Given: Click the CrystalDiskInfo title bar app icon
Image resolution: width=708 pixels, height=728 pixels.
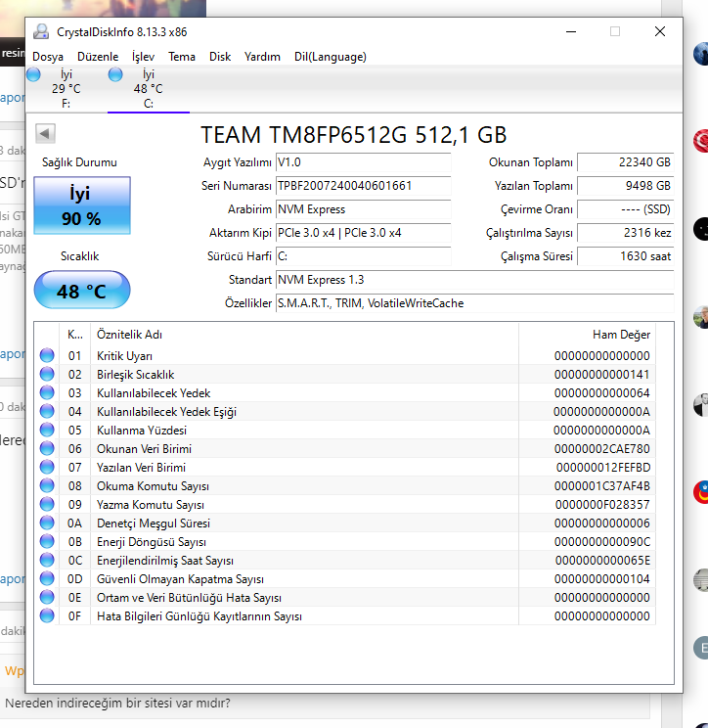Looking at the screenshot, I should point(41,31).
